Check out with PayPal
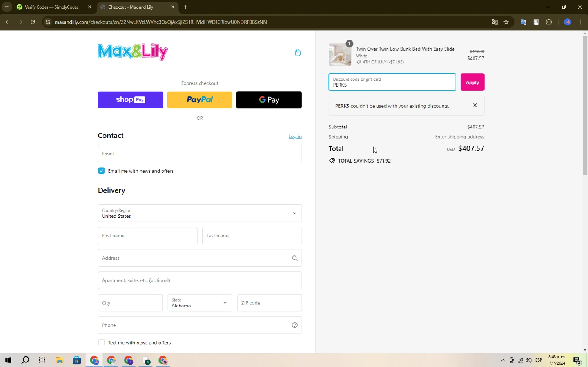 (x=200, y=100)
